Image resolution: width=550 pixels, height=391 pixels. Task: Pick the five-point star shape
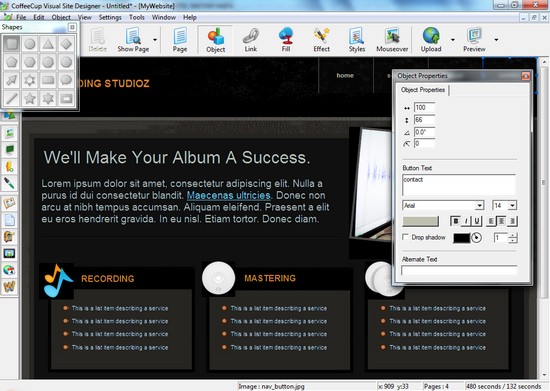tap(29, 98)
